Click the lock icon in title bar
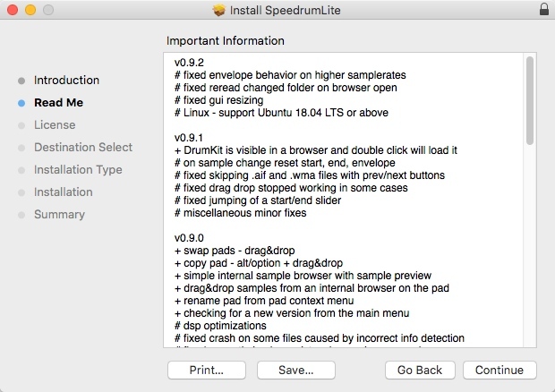555x392 pixels. 544,11
